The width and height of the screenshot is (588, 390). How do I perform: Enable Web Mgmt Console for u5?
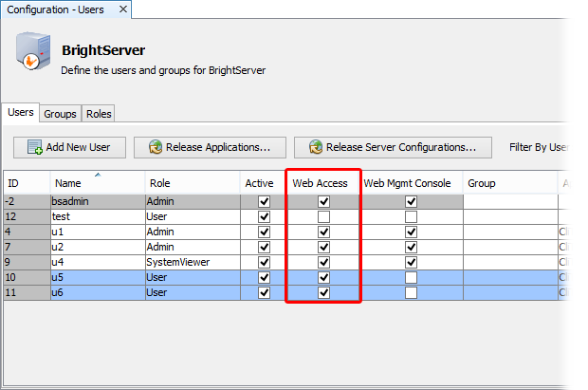411,277
